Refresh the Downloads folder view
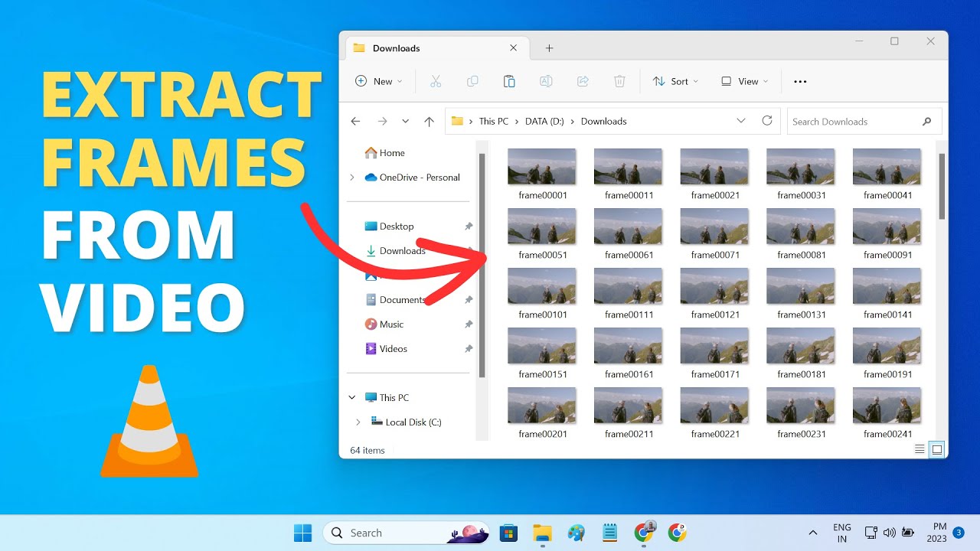980x551 pixels. pos(767,121)
